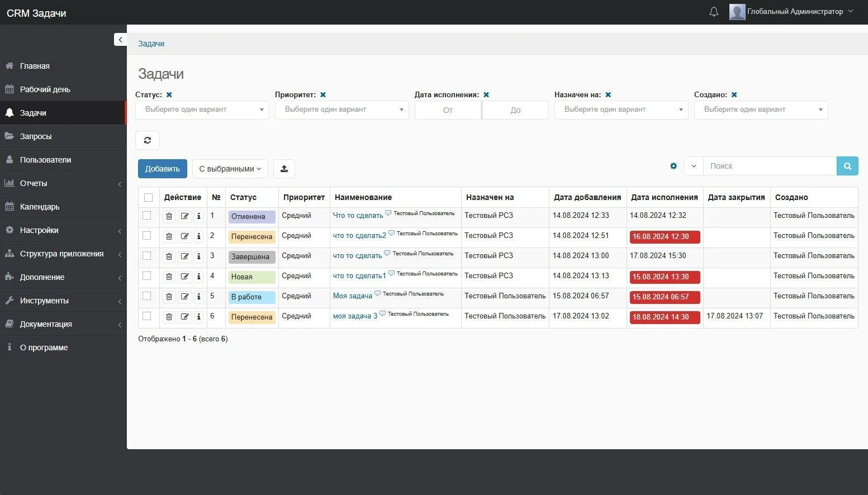Click the refresh filters icon button
The height and width of the screenshot is (495, 868).
[148, 140]
